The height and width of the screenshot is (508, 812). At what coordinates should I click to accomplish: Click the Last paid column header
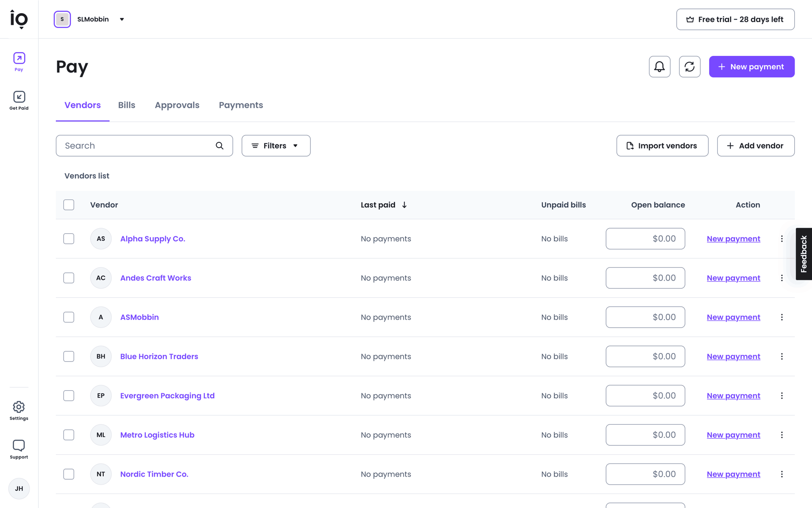click(378, 205)
